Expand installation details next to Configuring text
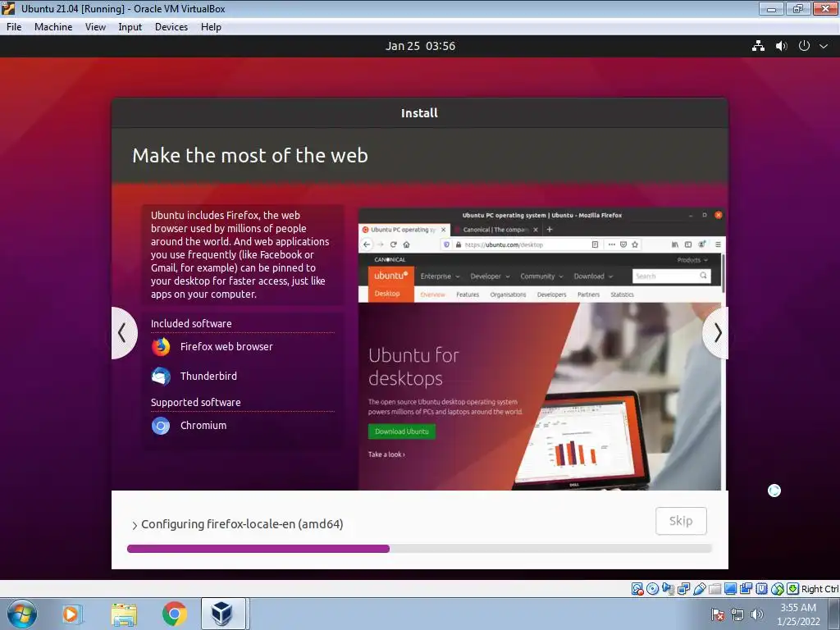The height and width of the screenshot is (630, 840). point(135,525)
